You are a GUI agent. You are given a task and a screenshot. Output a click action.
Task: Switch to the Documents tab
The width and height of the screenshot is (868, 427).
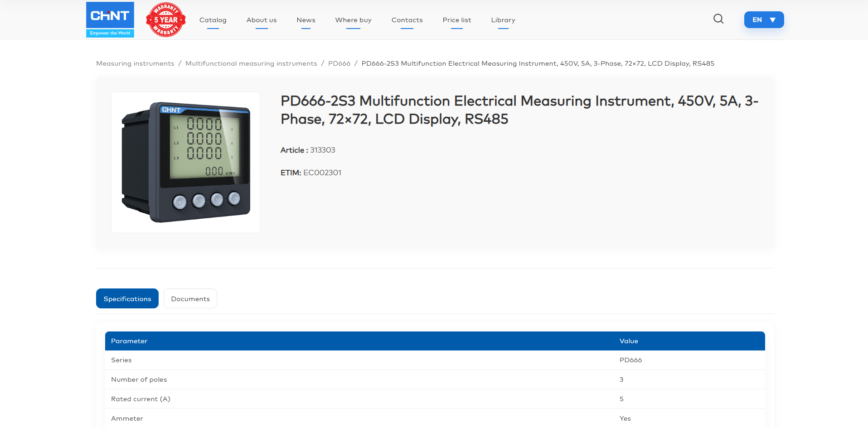(x=190, y=298)
